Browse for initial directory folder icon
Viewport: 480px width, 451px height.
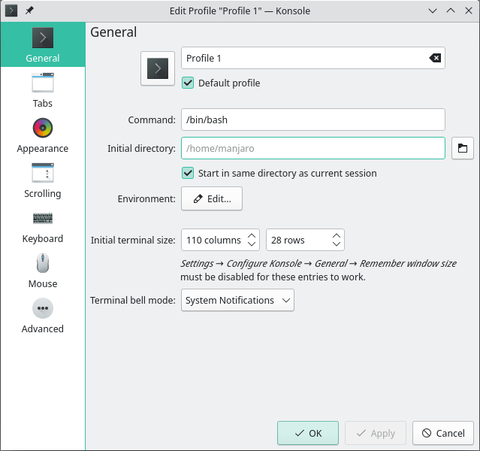[x=462, y=148]
